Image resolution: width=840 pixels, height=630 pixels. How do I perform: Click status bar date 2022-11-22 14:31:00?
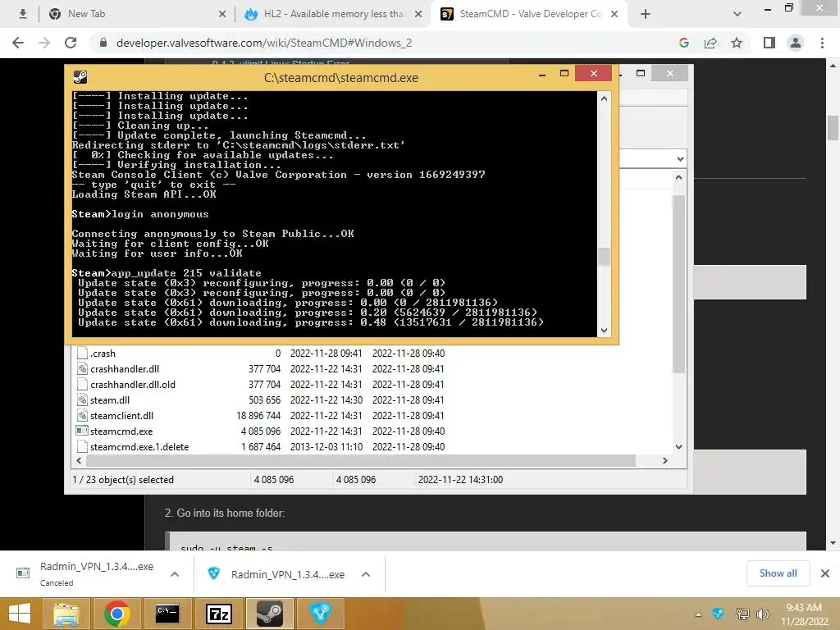(460, 479)
